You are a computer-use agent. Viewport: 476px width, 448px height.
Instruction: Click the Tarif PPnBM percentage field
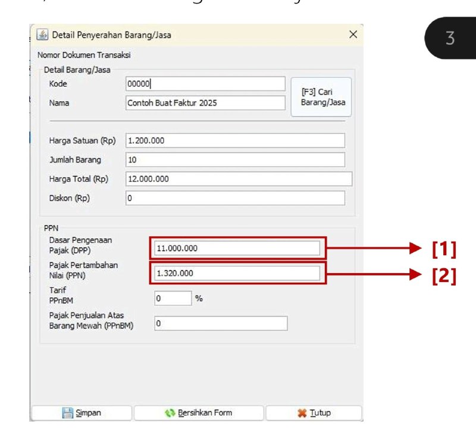[173, 298]
